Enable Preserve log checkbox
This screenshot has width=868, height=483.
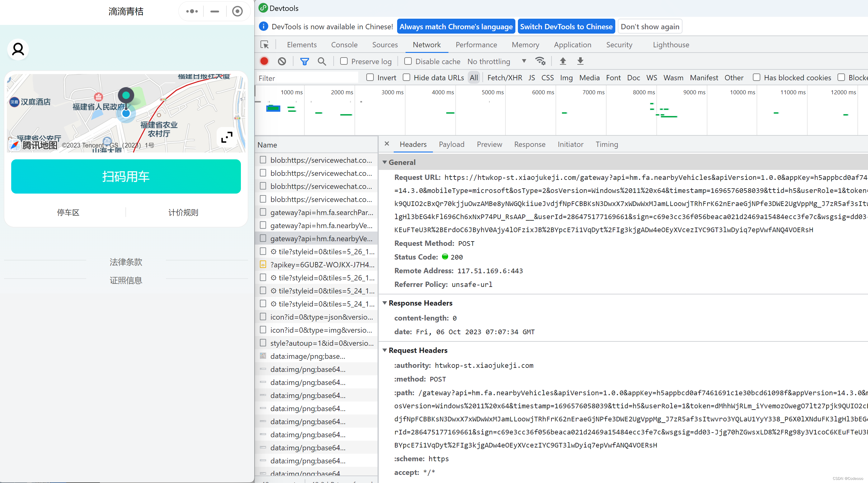click(344, 61)
